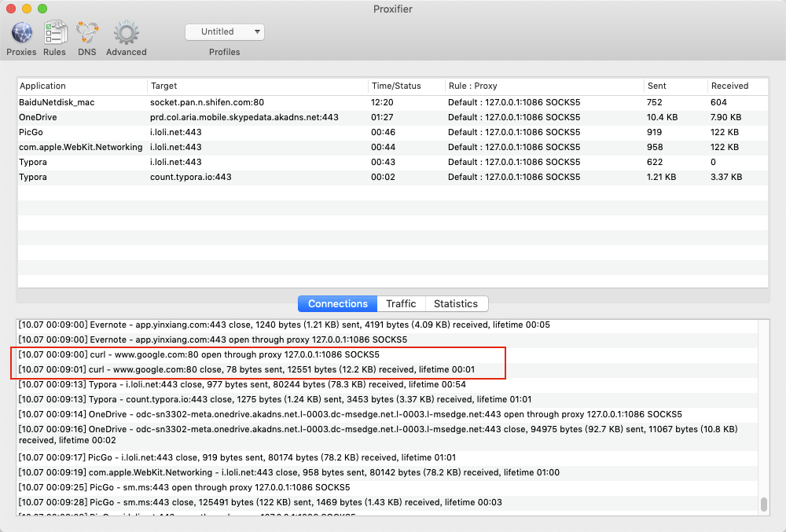
Task: Click PicGo sm.ms:443 open log entry
Action: click(387, 487)
